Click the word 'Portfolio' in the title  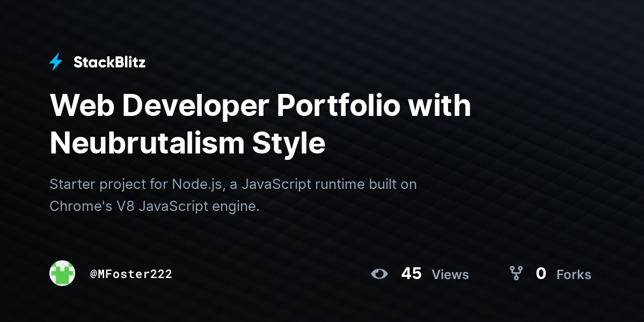click(338, 106)
